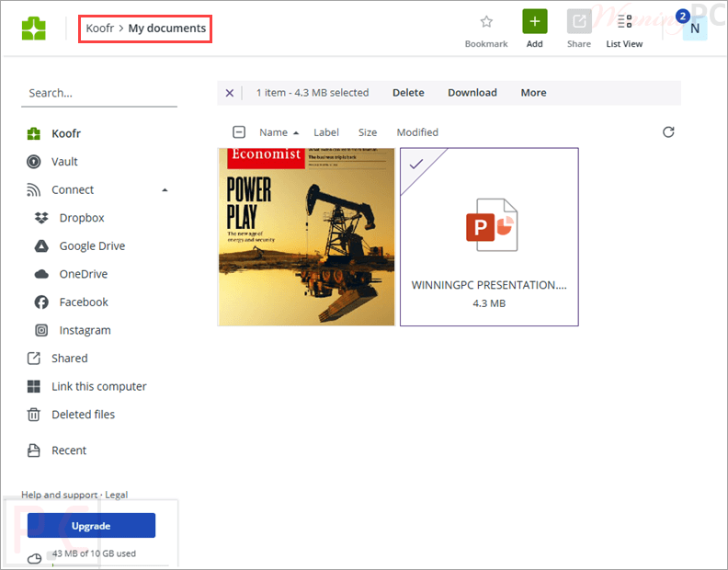Click the Shared label in sidebar
This screenshot has width=728, height=570.
pyautogui.click(x=70, y=359)
